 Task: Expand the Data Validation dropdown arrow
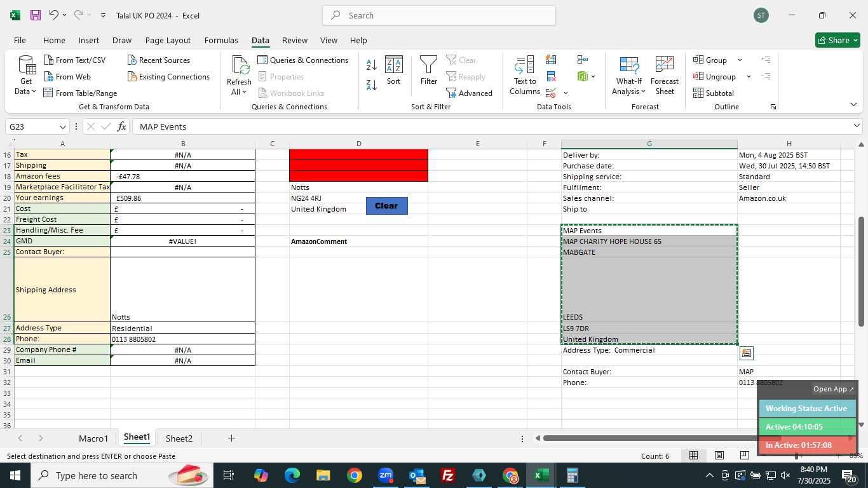click(x=566, y=93)
